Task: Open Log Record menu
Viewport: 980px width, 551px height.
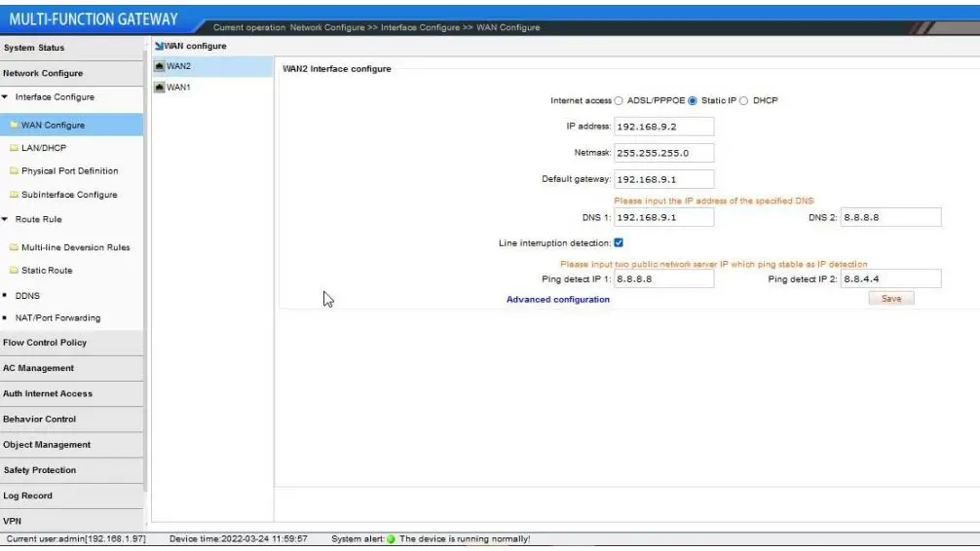Action: (71, 496)
